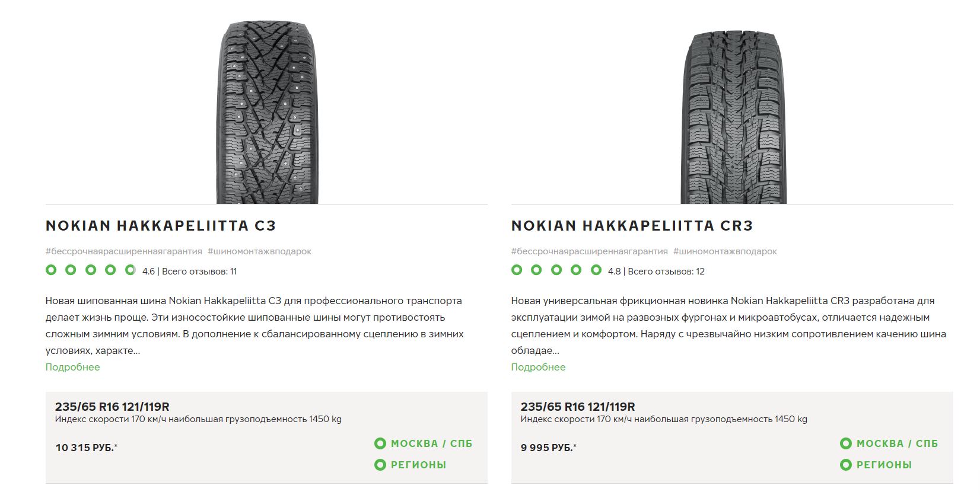This screenshot has height=495, width=980.
Task: Select Регионы option for CR3 tire
Action: [x=877, y=465]
